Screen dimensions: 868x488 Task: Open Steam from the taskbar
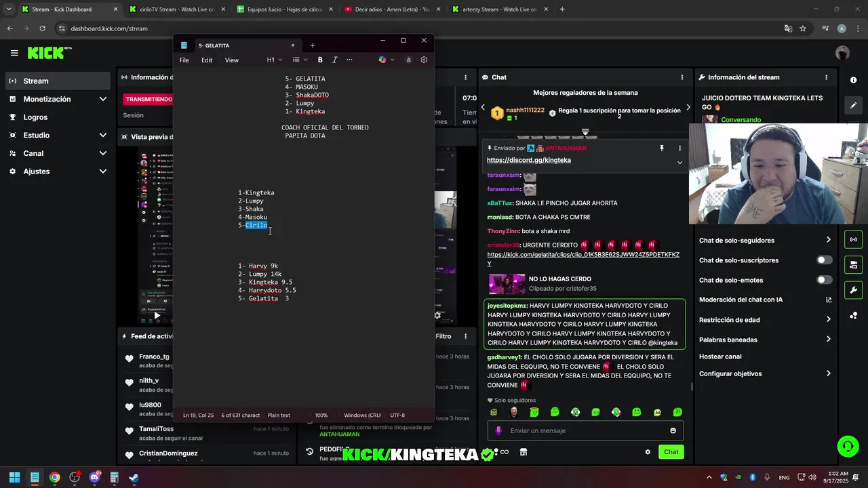134,477
